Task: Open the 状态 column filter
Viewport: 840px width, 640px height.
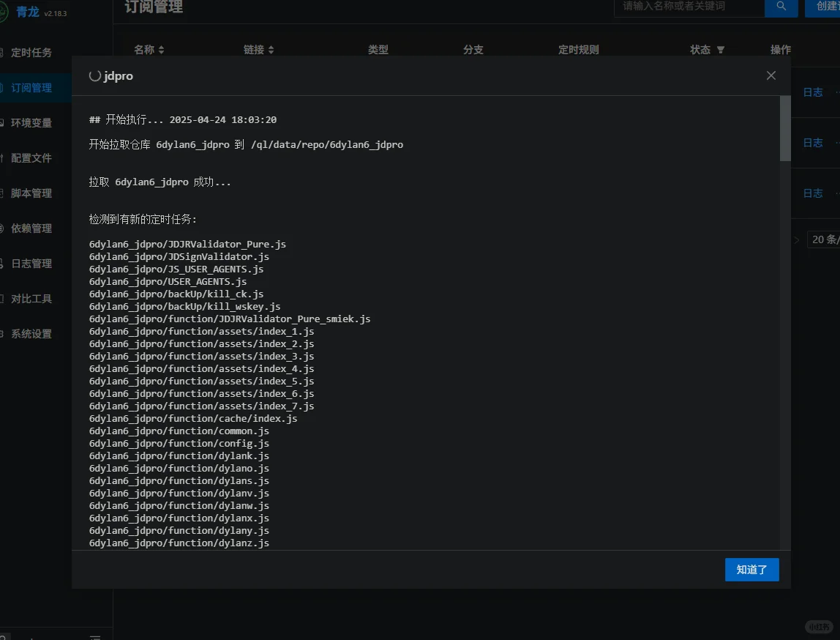Action: pos(721,50)
